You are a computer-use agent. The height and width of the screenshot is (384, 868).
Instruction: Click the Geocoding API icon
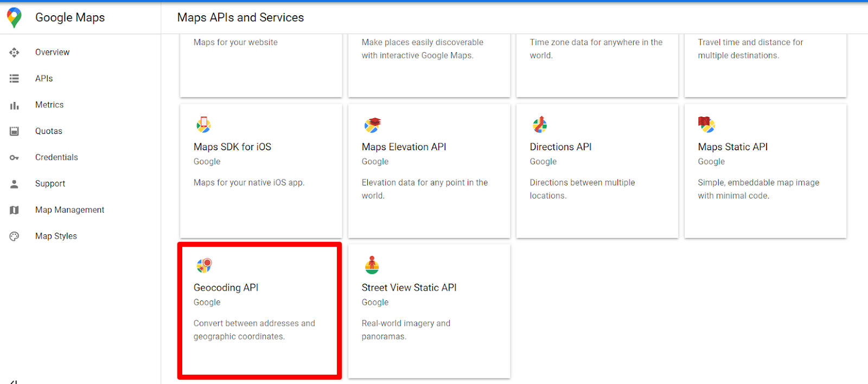(204, 265)
